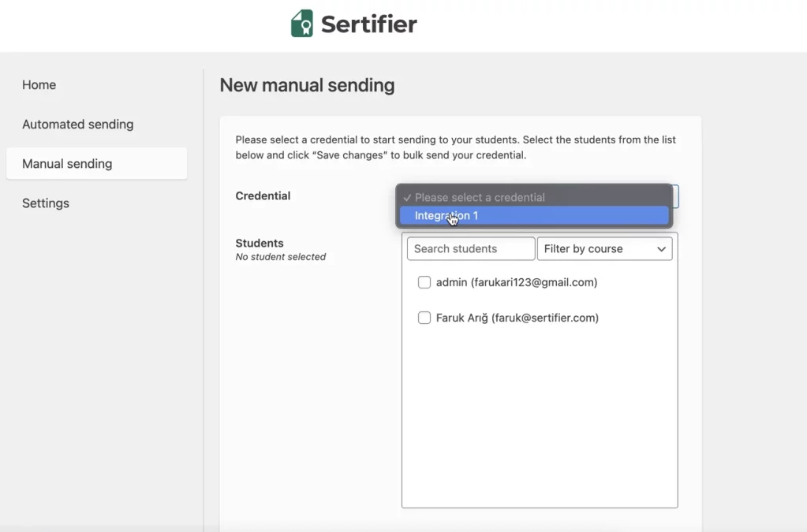Choose Integration 1 from credential list
Screen dimensions: 807x532
click(446, 216)
